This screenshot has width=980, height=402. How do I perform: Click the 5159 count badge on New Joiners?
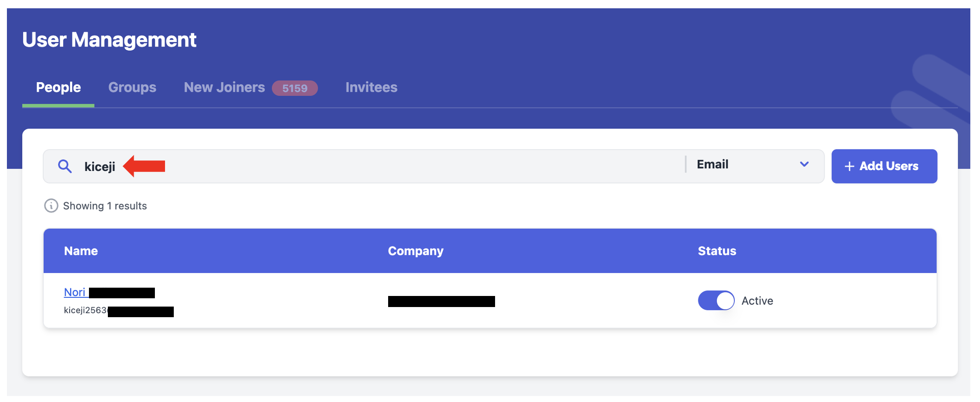[x=295, y=88]
